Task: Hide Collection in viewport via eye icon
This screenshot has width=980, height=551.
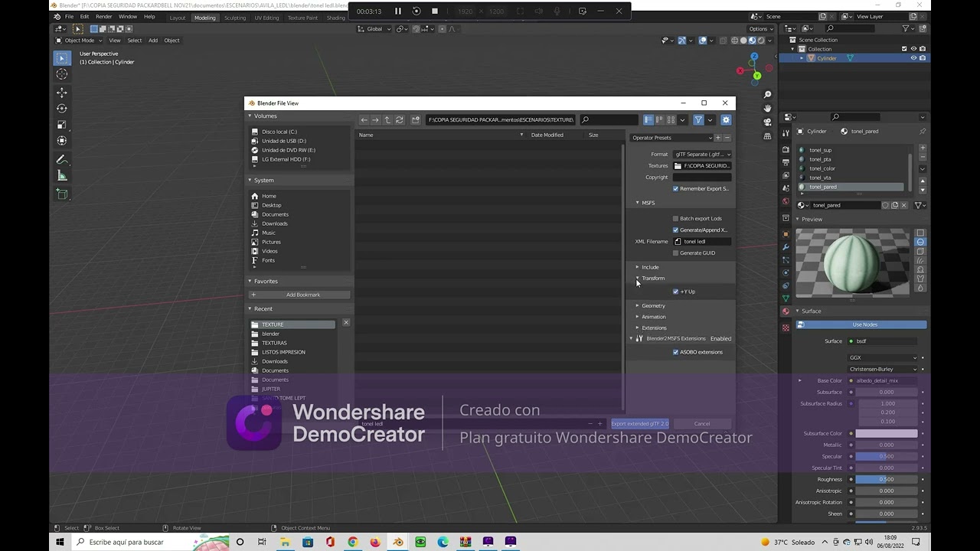Action: [x=913, y=49]
